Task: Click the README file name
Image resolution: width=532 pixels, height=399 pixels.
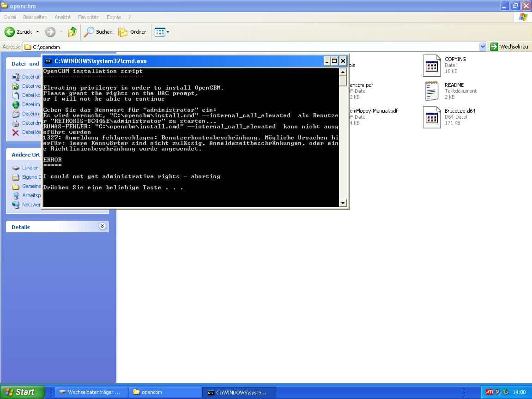Action: pos(454,85)
